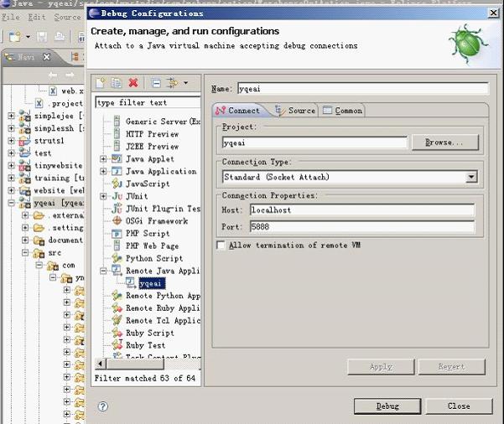The image size is (504, 424).
Task: Switch to the Source tab
Action: [295, 111]
